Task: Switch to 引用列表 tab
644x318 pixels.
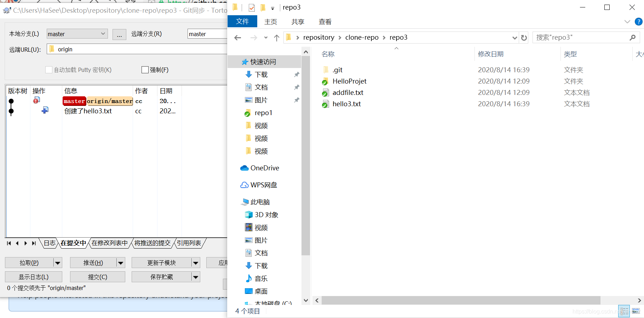Action: point(189,243)
